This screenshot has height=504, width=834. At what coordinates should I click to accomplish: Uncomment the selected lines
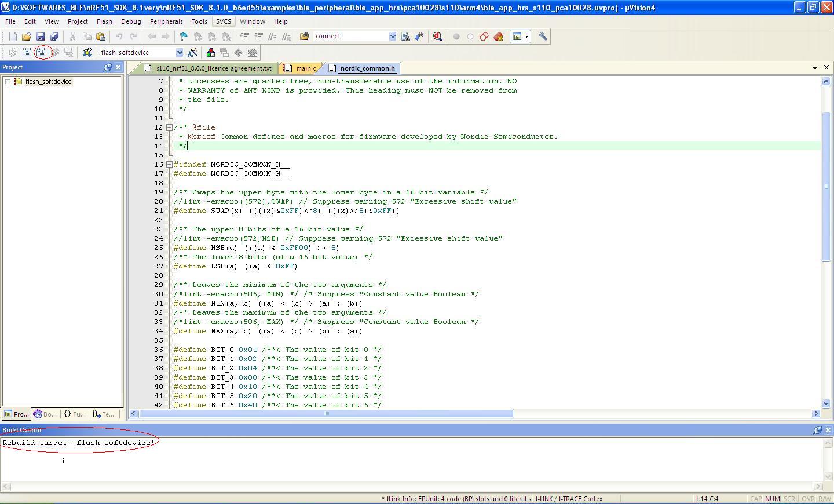coord(286,36)
